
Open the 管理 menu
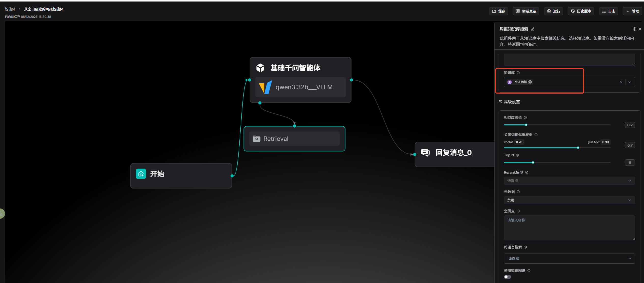633,11
